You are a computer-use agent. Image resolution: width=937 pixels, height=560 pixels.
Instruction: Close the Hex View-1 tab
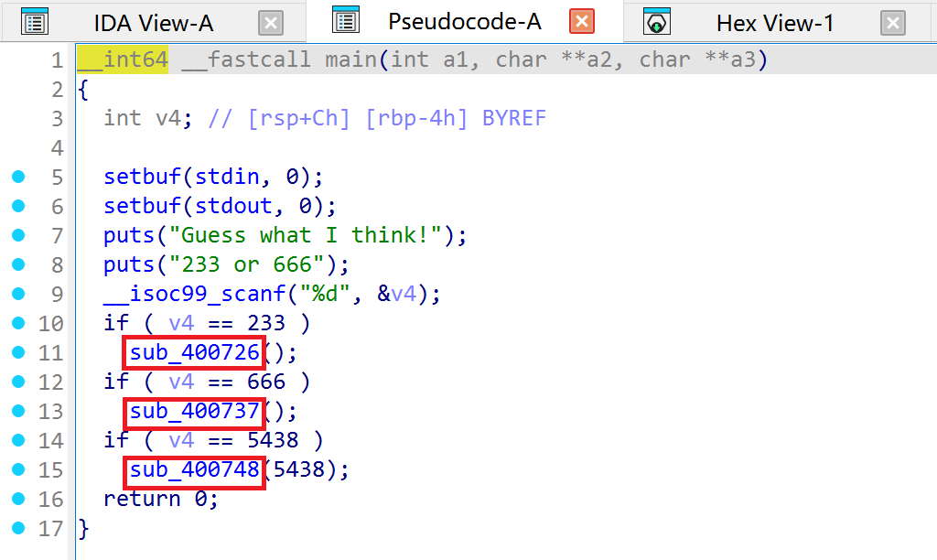[x=893, y=23]
